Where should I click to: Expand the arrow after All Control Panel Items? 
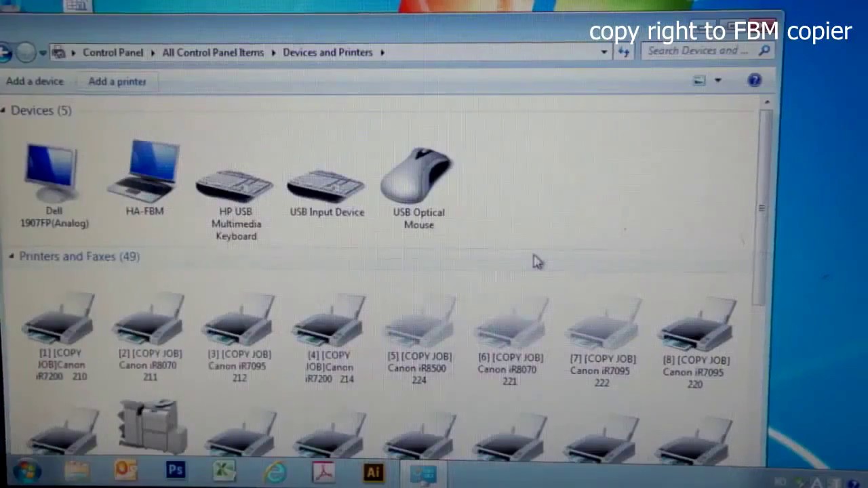point(274,52)
